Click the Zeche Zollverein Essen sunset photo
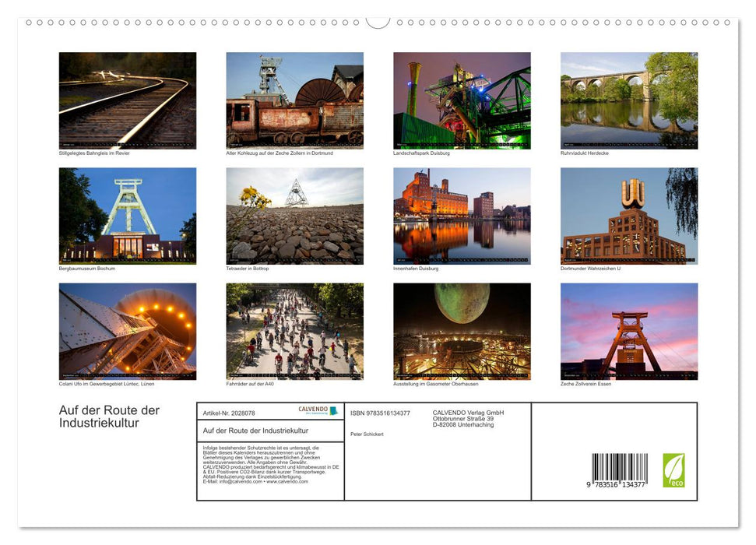The width and height of the screenshot is (756, 545). click(x=628, y=330)
